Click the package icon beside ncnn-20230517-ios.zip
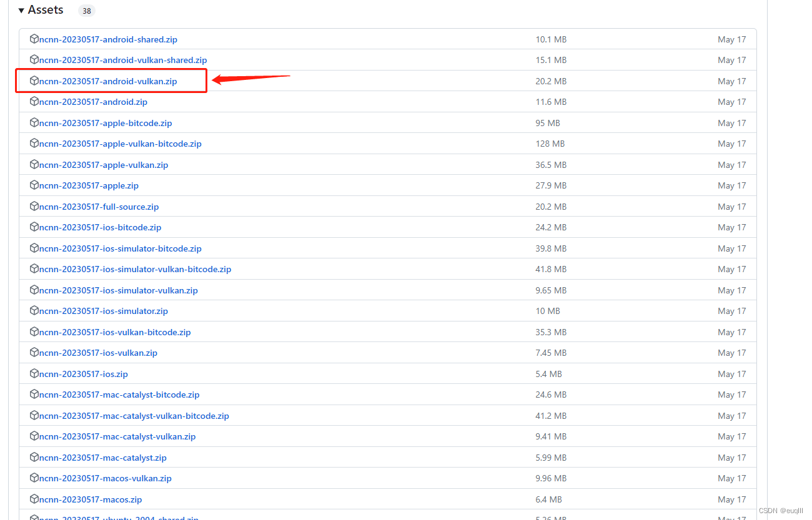The image size is (812, 520). tap(34, 374)
